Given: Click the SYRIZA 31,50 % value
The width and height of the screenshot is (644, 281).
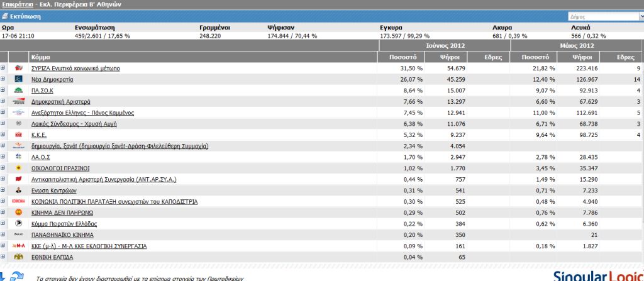Looking at the screenshot, I should click(x=412, y=68).
